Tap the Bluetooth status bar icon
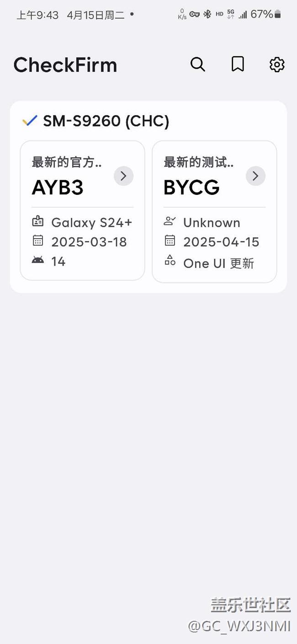The height and width of the screenshot is (644, 297). [x=207, y=14]
